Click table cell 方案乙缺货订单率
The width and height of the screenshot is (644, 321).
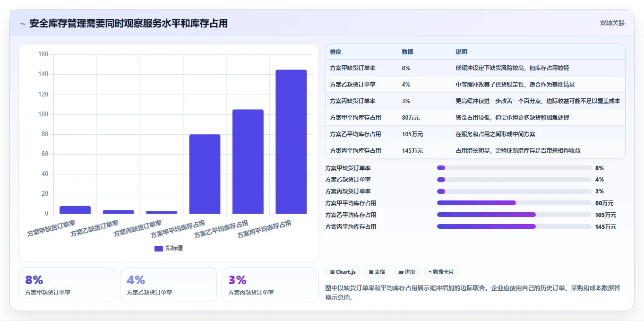point(353,85)
